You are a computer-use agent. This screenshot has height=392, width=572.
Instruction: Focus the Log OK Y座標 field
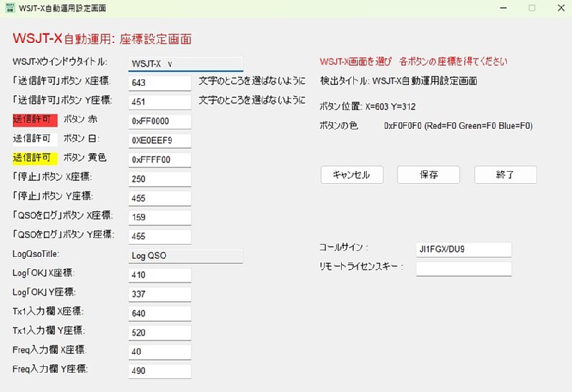(159, 293)
